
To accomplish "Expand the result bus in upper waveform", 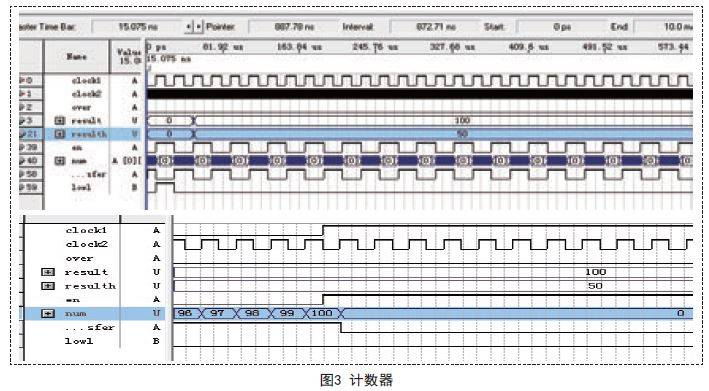I will pos(60,121).
